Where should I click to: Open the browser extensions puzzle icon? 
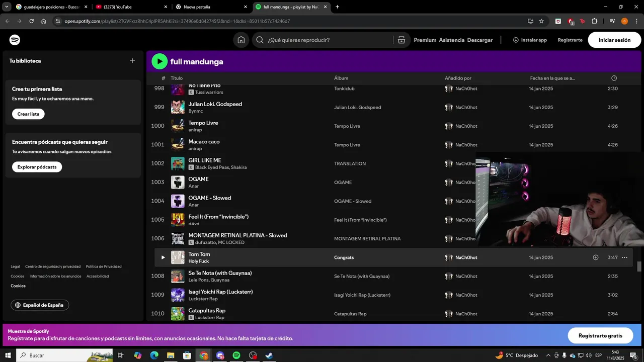click(595, 21)
